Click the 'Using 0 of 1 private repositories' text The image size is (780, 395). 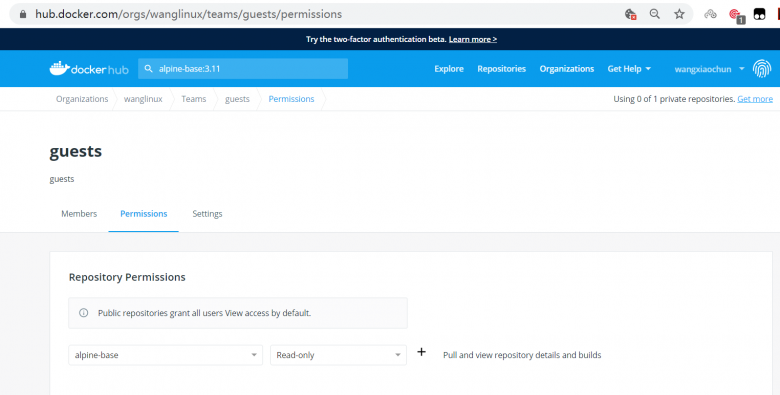[674, 99]
